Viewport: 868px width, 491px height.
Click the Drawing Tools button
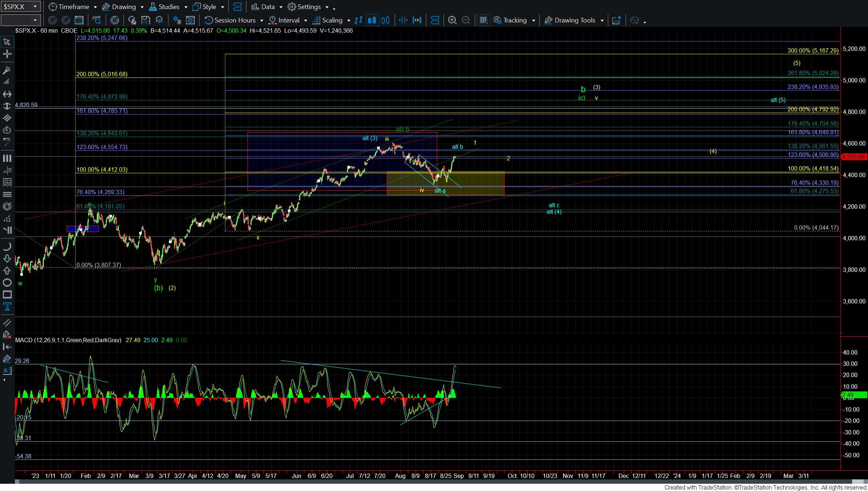coord(570,20)
